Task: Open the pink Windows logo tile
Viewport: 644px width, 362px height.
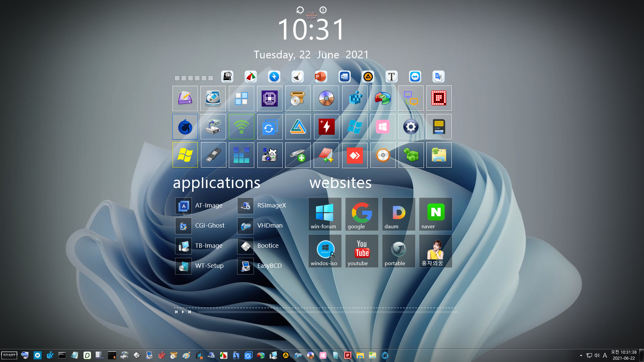Action: pos(383,127)
